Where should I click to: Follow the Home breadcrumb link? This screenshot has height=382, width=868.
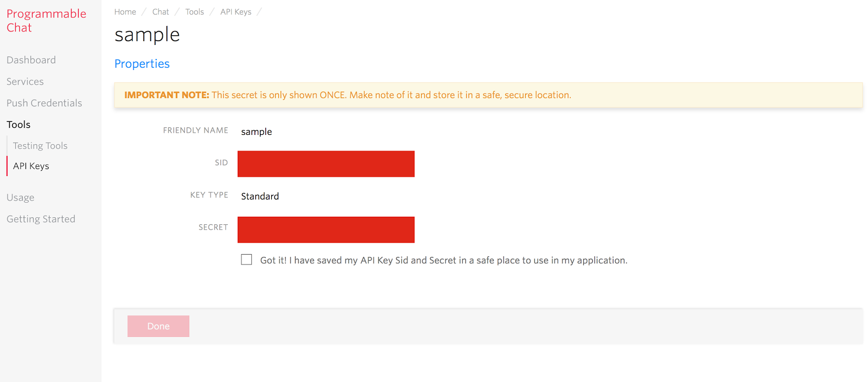(x=125, y=12)
